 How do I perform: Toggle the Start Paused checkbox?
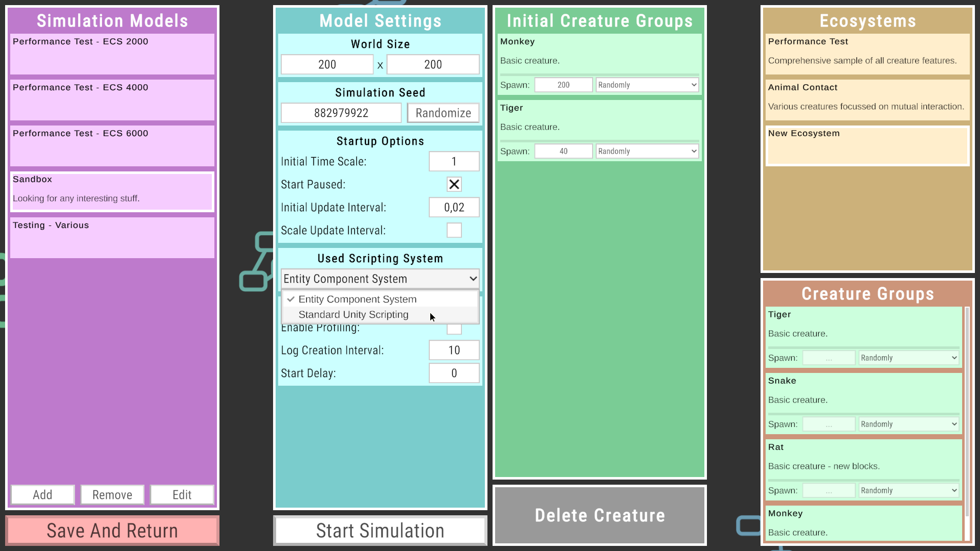point(454,184)
